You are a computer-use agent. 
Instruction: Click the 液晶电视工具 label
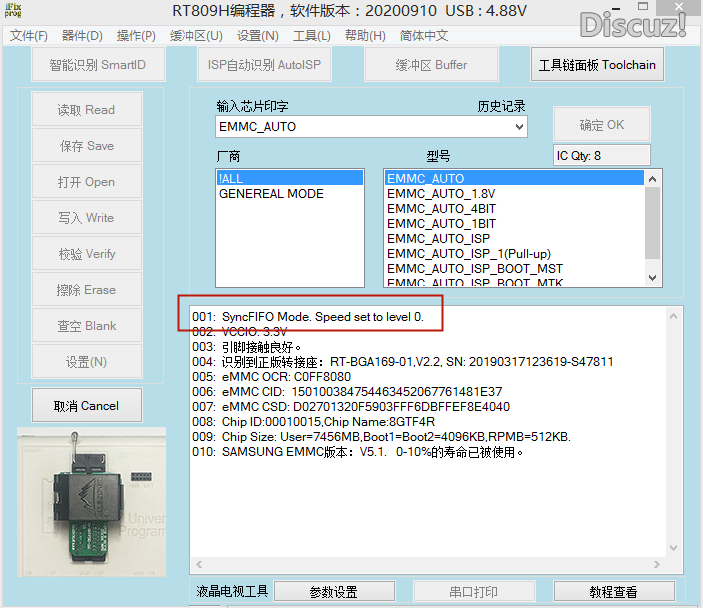tap(232, 592)
